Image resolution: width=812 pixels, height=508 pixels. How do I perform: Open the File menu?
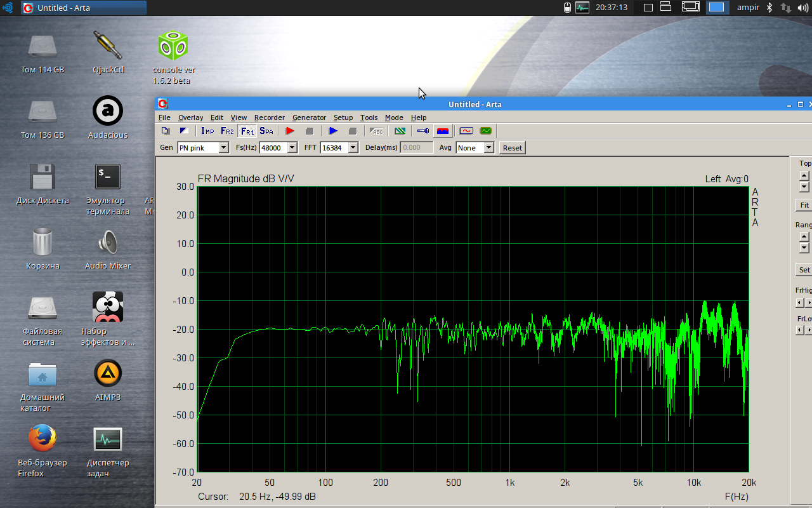coord(164,117)
